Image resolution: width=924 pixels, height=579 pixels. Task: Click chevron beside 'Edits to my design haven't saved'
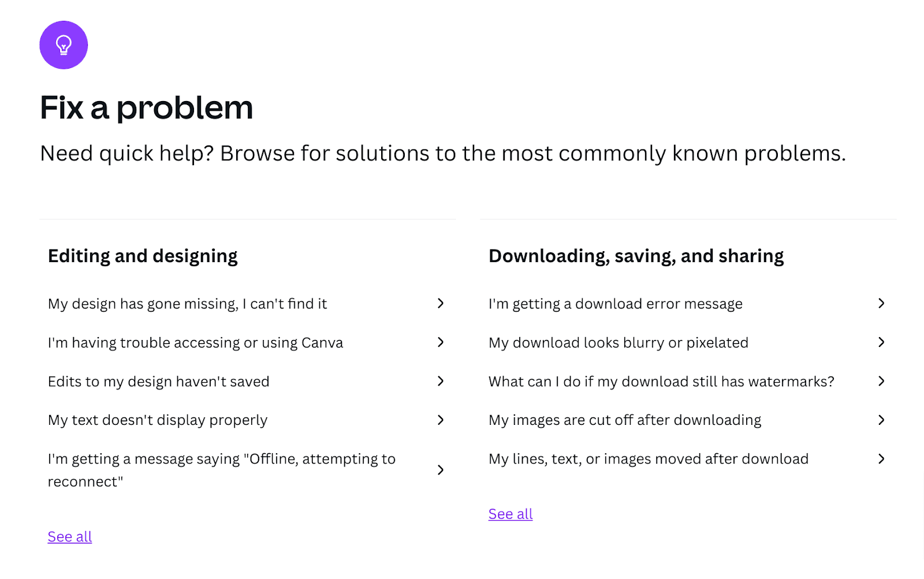click(441, 381)
